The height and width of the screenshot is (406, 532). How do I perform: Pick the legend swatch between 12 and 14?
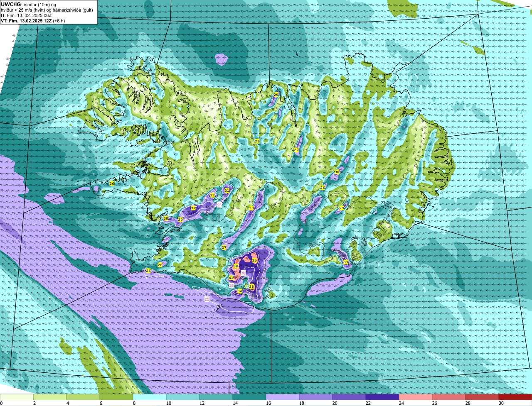click(x=216, y=397)
